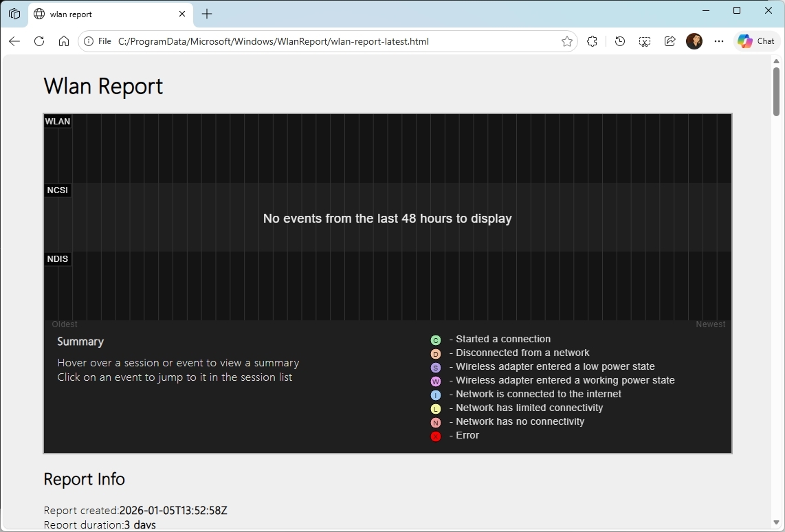This screenshot has width=785, height=532.
Task: Click the Report Info heading
Action: coord(84,479)
